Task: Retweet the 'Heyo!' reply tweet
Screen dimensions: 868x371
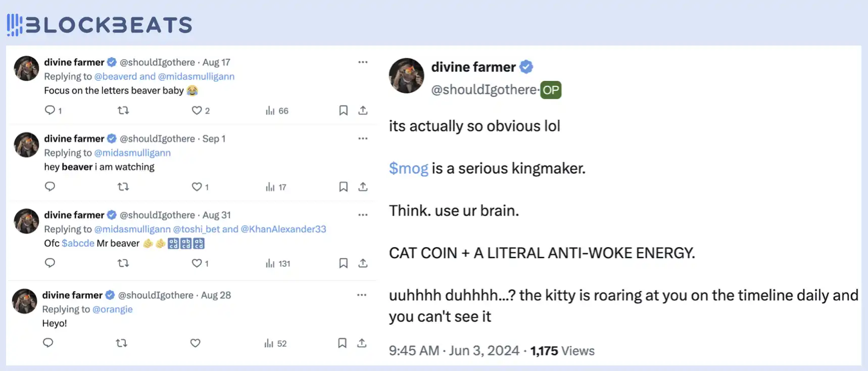Action: [x=121, y=343]
